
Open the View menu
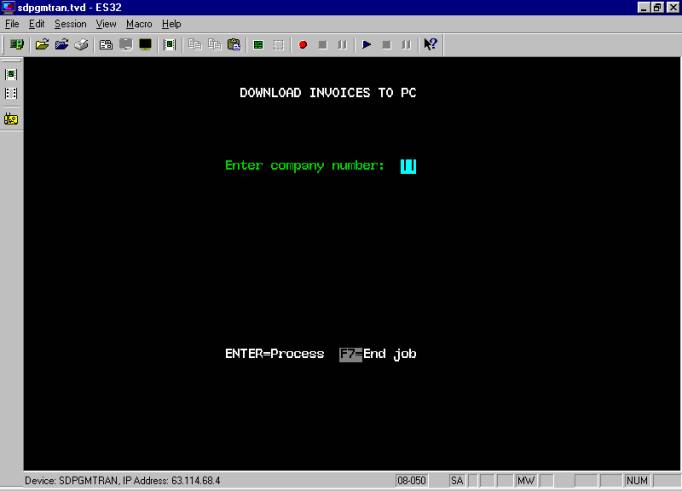[x=106, y=24]
